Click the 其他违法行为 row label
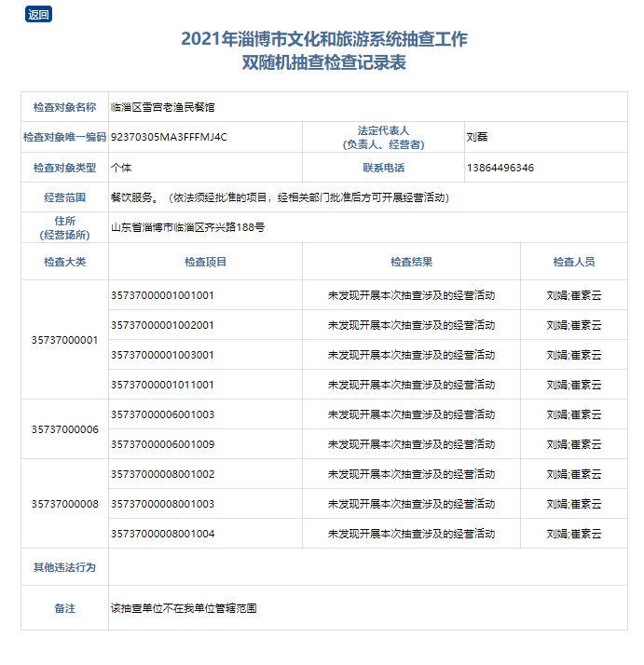 (64, 567)
